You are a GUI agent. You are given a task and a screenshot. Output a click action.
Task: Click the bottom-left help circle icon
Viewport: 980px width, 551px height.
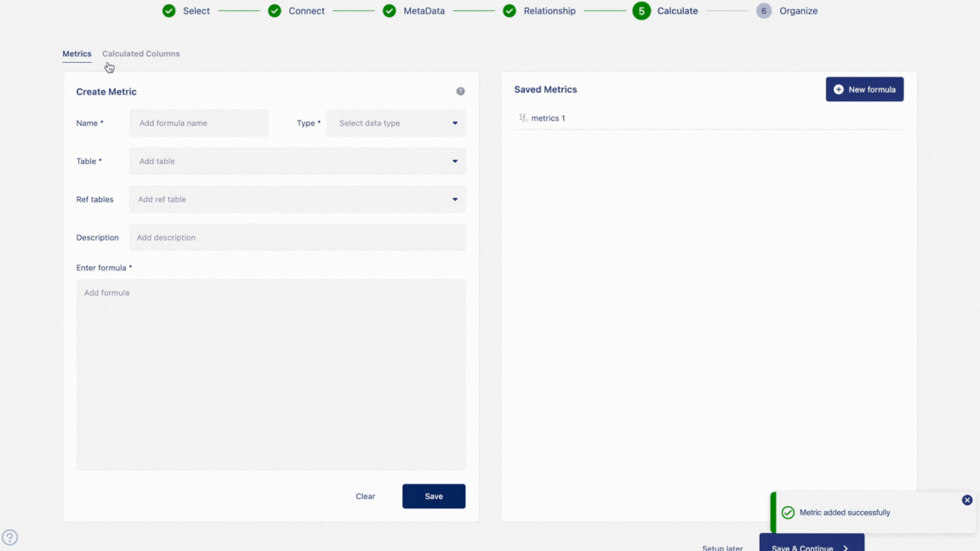(10, 537)
